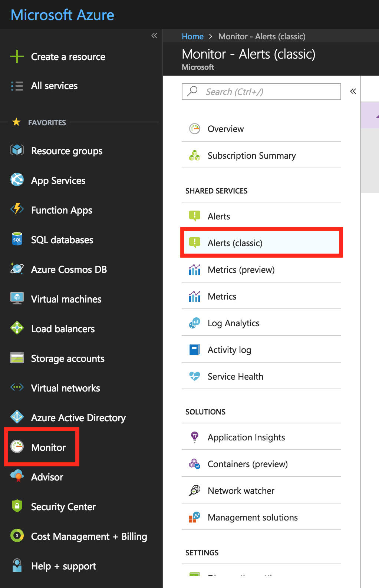379x588 pixels.
Task: Click the Virtual networks icon
Action: coord(17,387)
